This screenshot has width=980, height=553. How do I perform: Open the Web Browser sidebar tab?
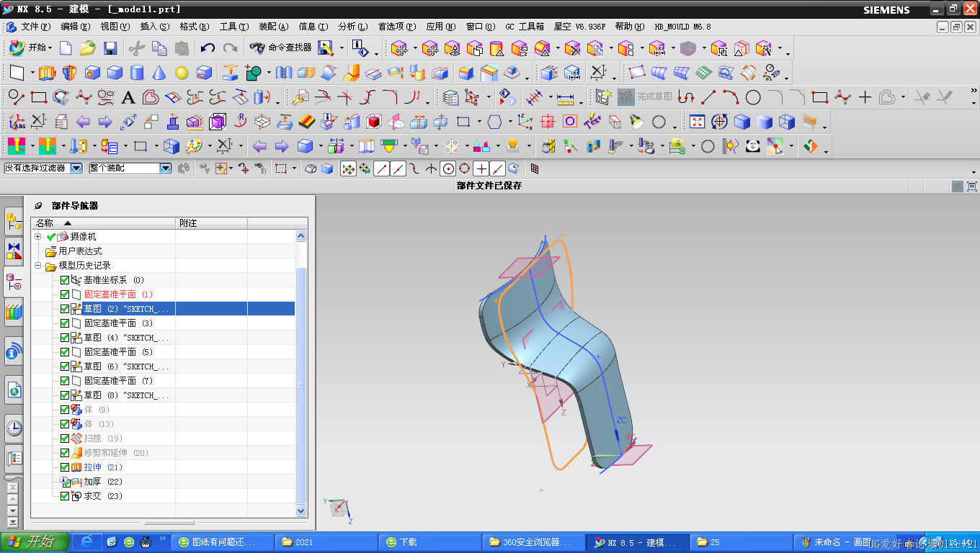14,390
